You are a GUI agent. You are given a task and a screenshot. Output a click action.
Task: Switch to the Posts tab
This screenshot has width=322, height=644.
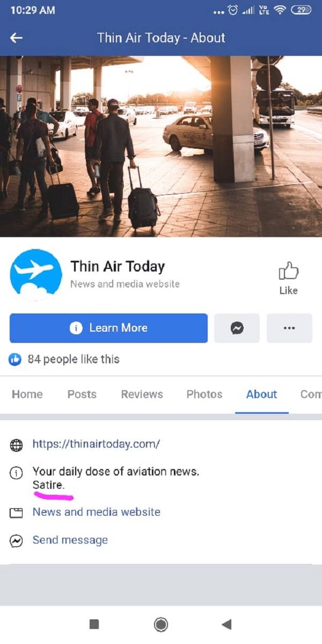click(82, 394)
